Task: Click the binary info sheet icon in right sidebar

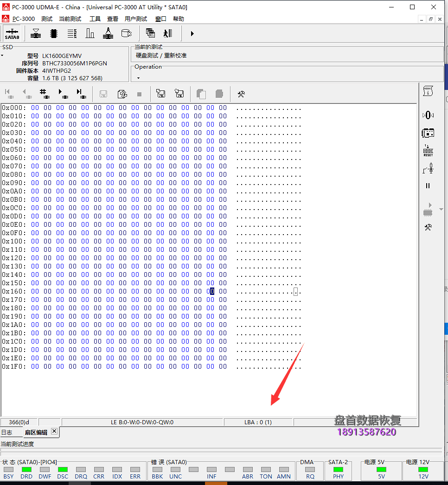Action: pos(428,91)
